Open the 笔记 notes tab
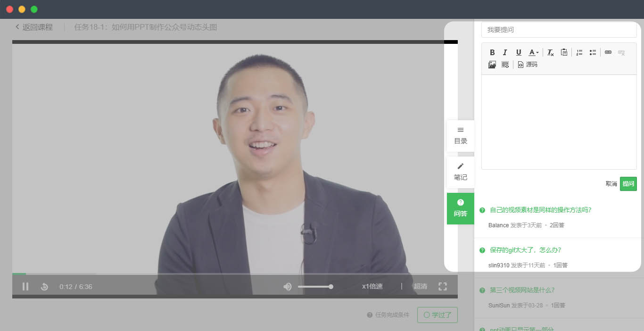Image resolution: width=644 pixels, height=331 pixels. point(461,172)
